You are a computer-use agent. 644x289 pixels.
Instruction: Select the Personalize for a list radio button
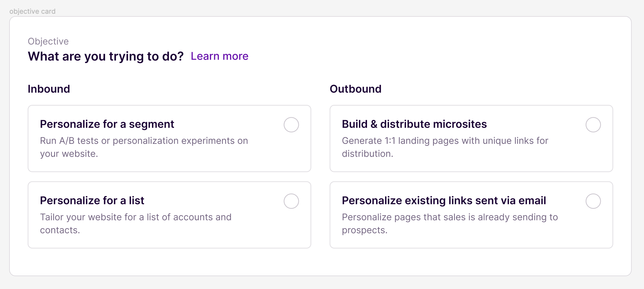tap(291, 201)
